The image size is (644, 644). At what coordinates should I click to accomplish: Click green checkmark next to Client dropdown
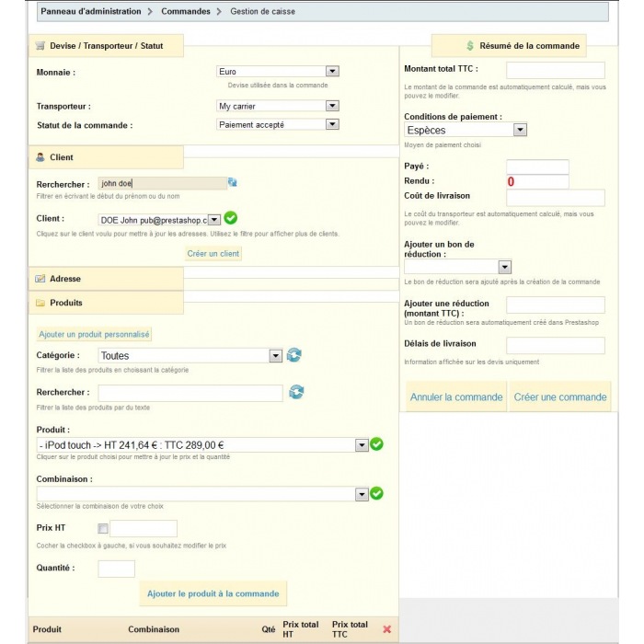230,218
